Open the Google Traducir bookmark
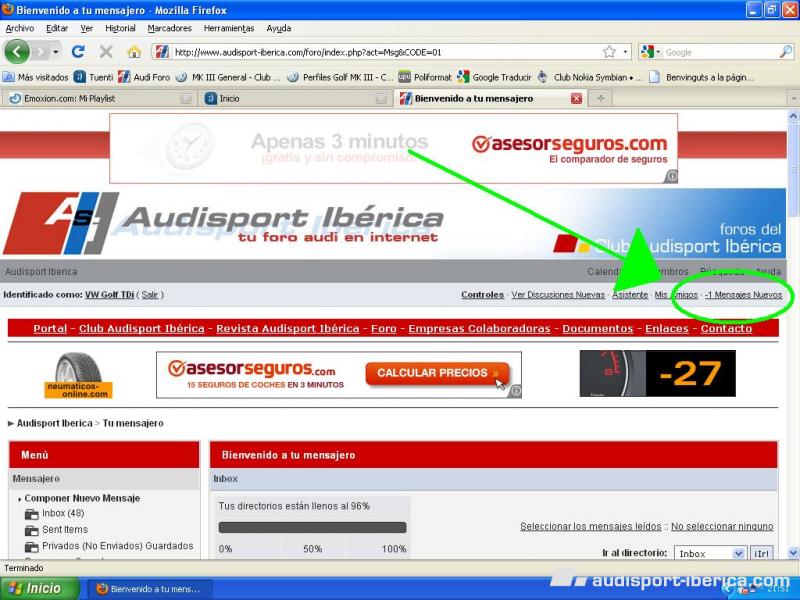The width and height of the screenshot is (800, 600). tap(494, 77)
